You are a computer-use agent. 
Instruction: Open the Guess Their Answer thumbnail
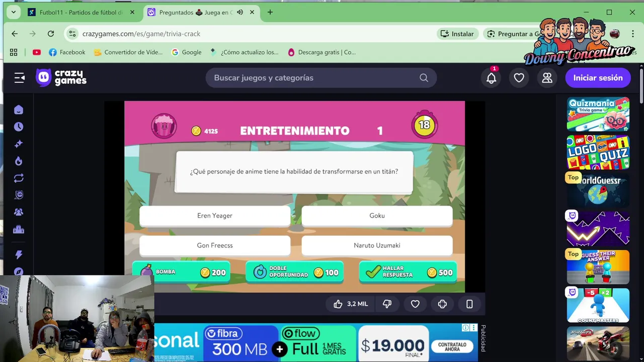click(598, 267)
